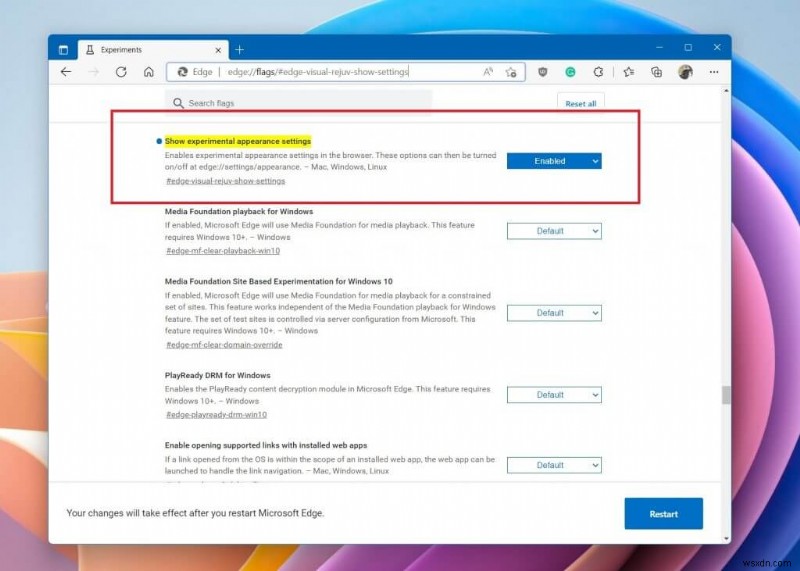The height and width of the screenshot is (571, 800).
Task: Open the profile avatar picture
Action: pos(685,72)
